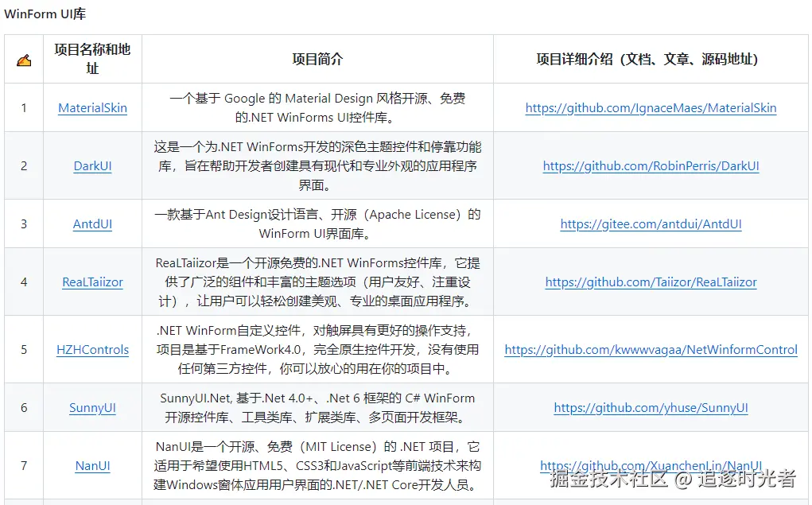Visit github.com/XuanchenLin/NanUI URL
Viewport: 812px width, 505px height.
click(x=651, y=466)
